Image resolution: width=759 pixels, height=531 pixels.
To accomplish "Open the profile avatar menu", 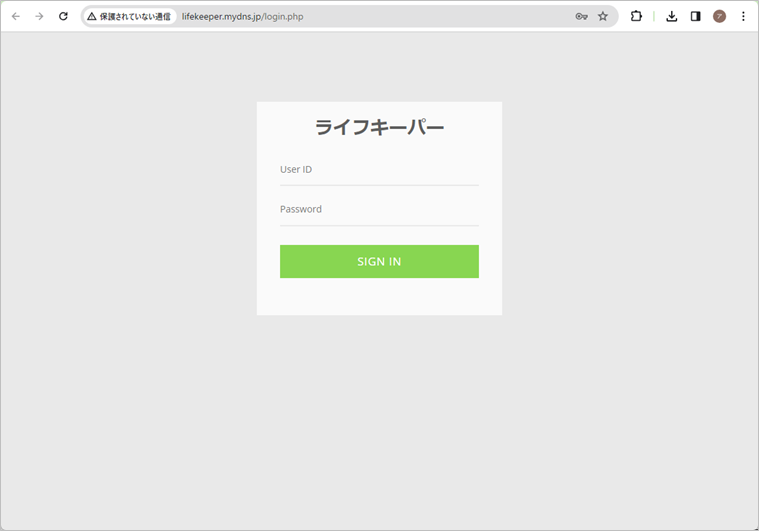I will 719,16.
